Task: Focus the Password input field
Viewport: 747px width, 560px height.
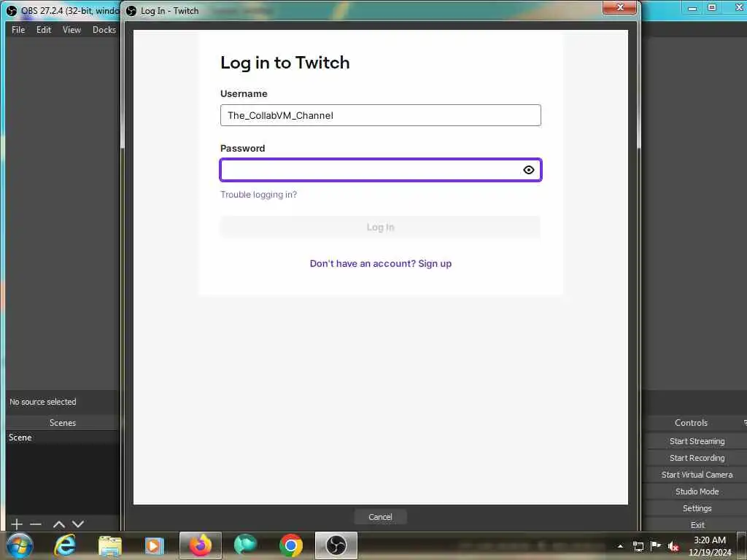Action: tap(380, 170)
